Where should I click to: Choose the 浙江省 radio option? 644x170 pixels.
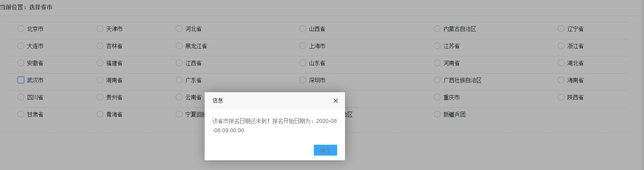(x=561, y=46)
